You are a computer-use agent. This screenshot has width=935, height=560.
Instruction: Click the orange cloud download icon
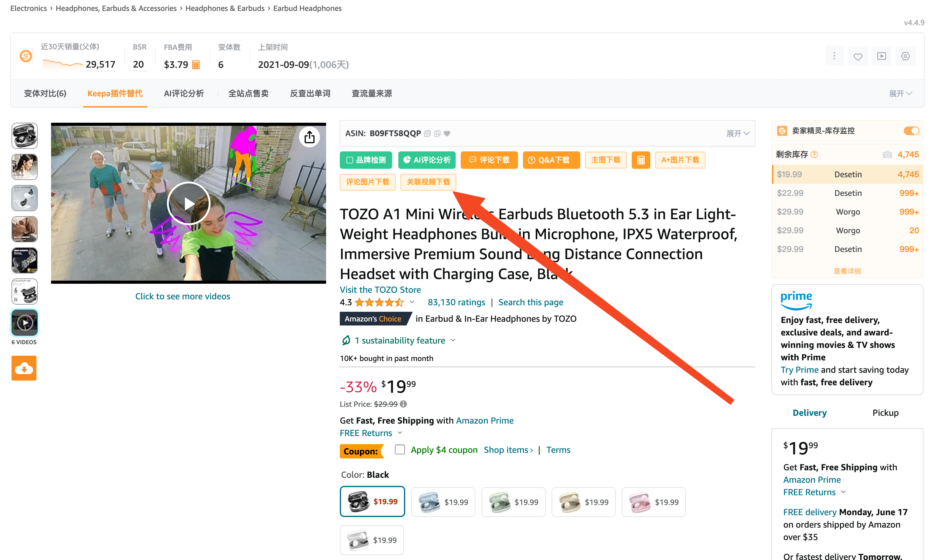24,368
